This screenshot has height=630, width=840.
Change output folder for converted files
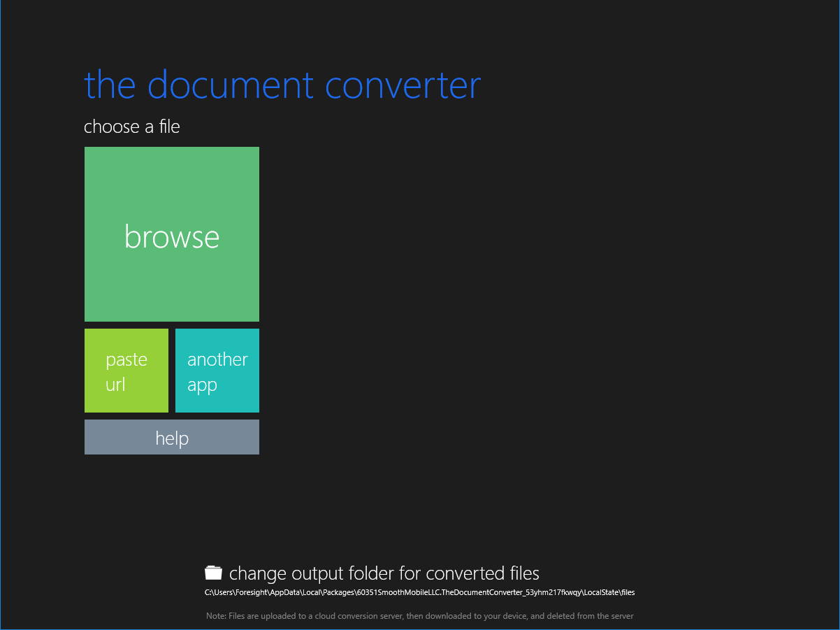point(384,573)
